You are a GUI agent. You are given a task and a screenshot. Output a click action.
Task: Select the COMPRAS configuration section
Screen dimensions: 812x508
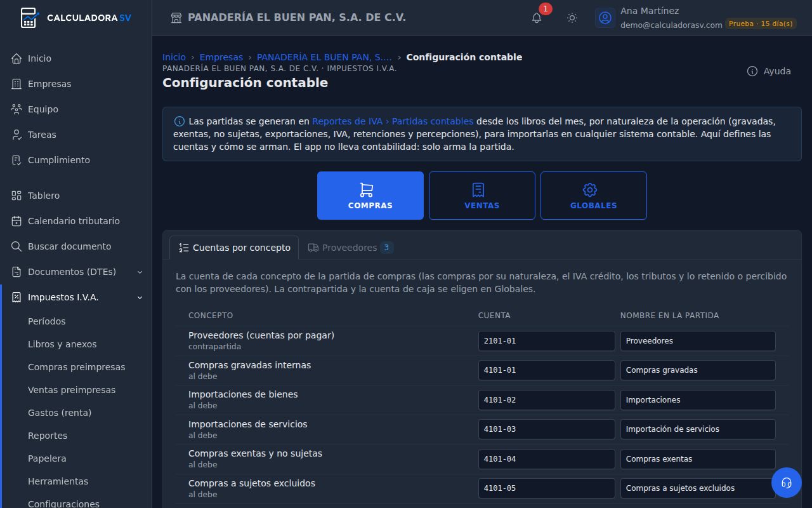pos(370,196)
